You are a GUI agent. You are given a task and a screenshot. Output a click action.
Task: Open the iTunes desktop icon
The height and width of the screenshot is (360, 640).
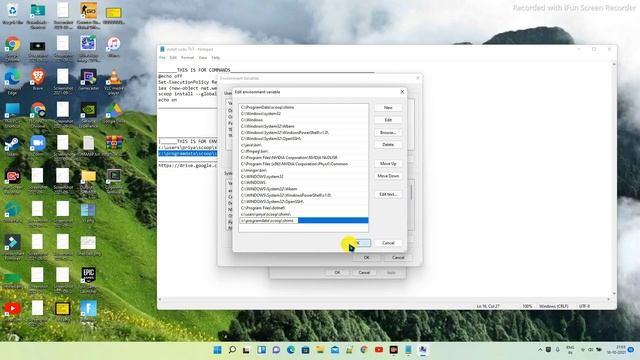(113, 46)
